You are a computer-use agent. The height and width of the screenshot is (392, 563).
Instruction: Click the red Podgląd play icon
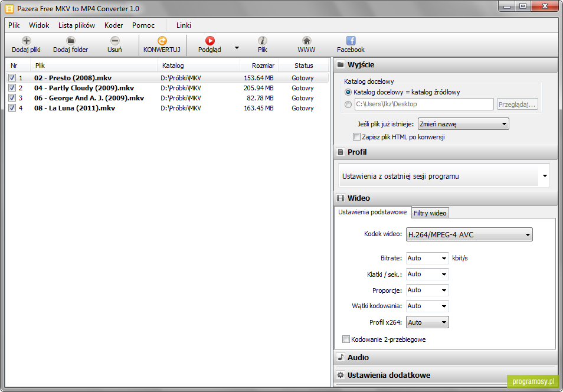210,40
